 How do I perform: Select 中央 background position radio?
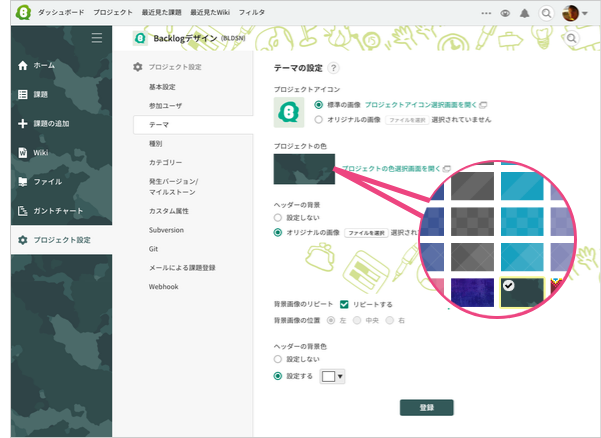pyautogui.click(x=357, y=320)
